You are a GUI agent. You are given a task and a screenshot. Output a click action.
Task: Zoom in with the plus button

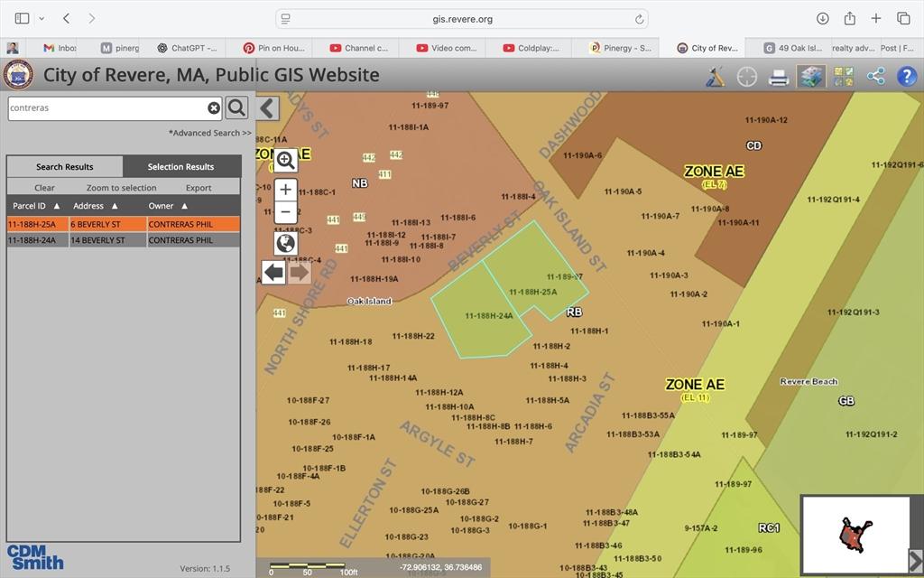coord(286,190)
